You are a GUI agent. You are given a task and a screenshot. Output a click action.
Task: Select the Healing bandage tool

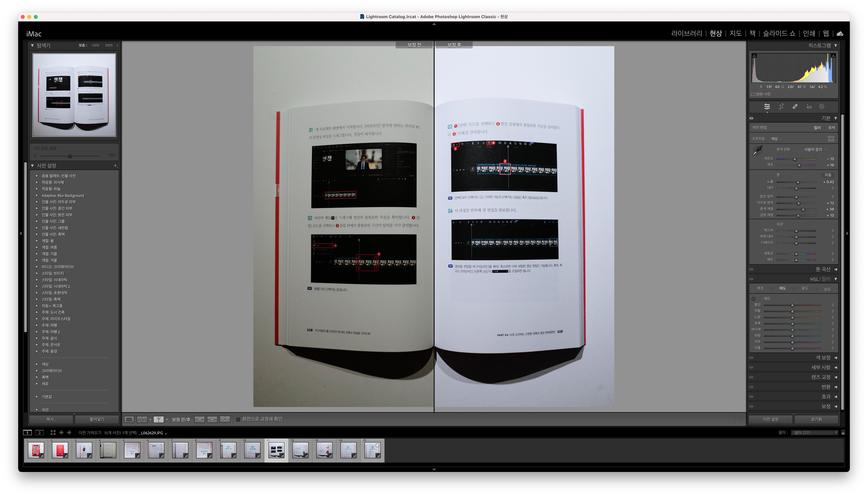click(x=795, y=107)
